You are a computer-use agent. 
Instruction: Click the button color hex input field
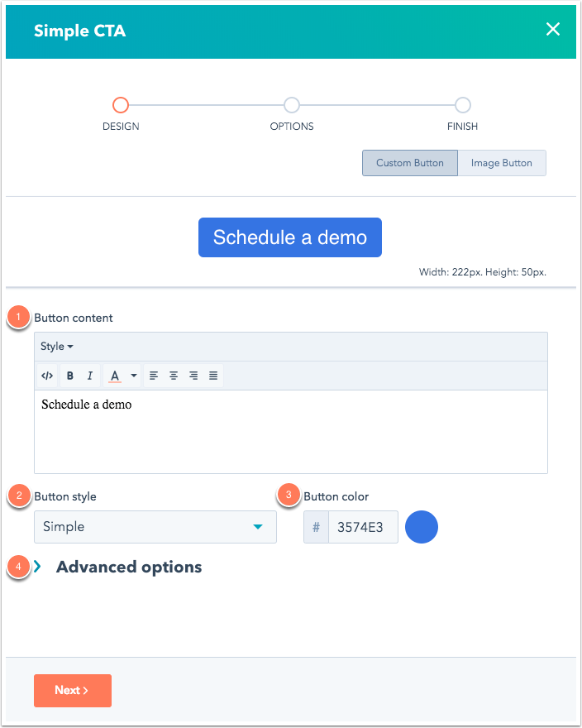point(364,527)
